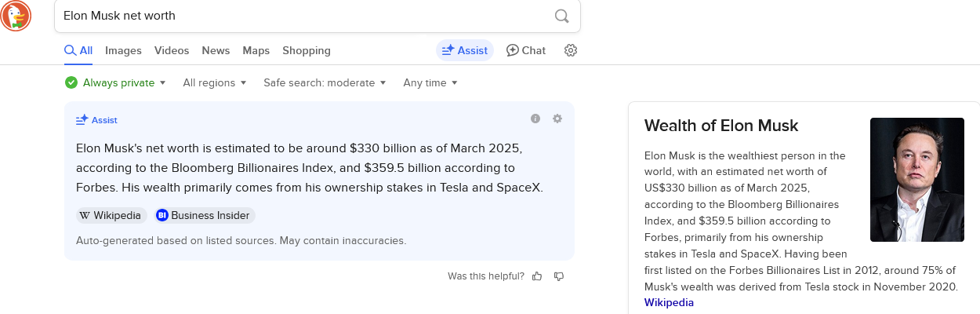Click the thumbs up helpful icon

[537, 276]
